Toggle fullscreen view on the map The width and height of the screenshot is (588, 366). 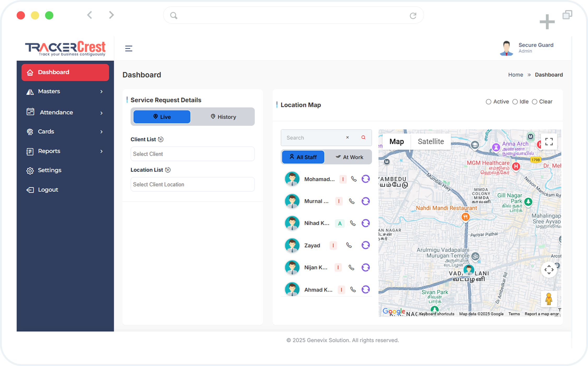click(549, 141)
